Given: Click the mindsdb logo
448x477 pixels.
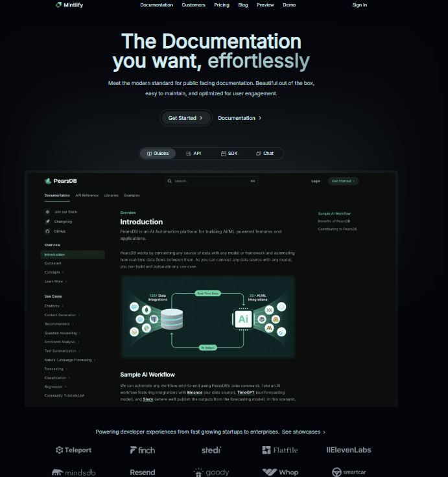Looking at the screenshot, I should coord(73,472).
